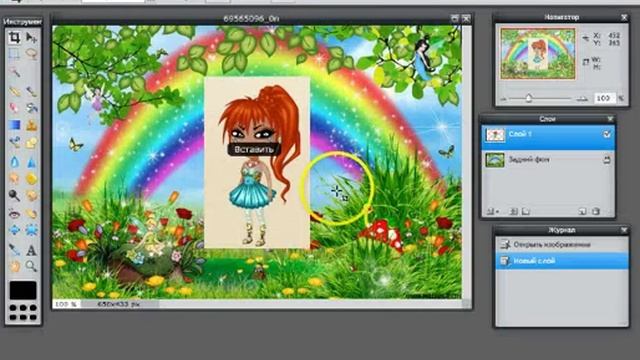Viewport: 640px width, 360px height.
Task: Click the Navigator zoom out icon
Action: pyautogui.click(x=504, y=99)
